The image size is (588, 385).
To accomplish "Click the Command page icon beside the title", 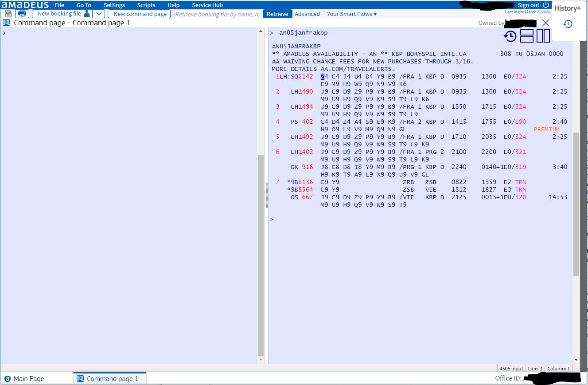I will [7, 23].
